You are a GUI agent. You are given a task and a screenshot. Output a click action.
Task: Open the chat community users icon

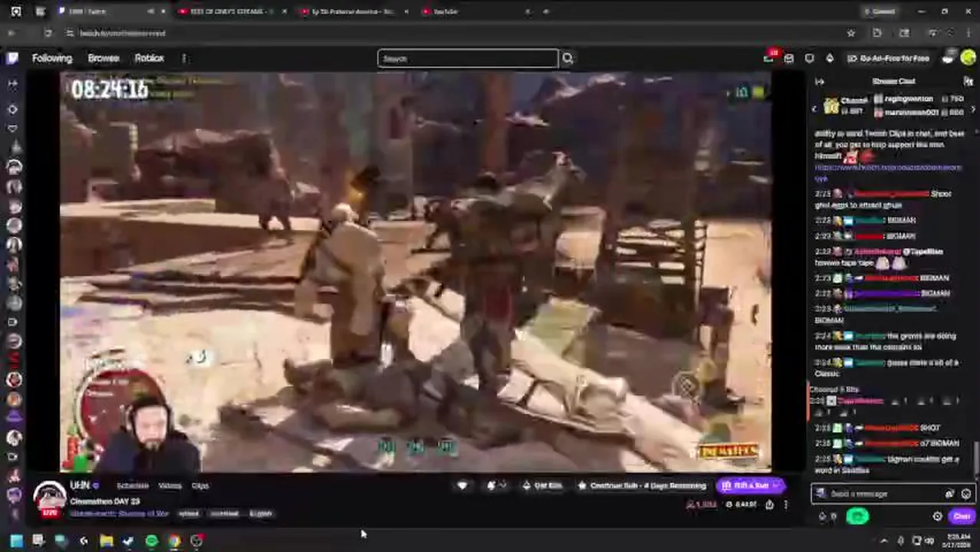(968, 81)
